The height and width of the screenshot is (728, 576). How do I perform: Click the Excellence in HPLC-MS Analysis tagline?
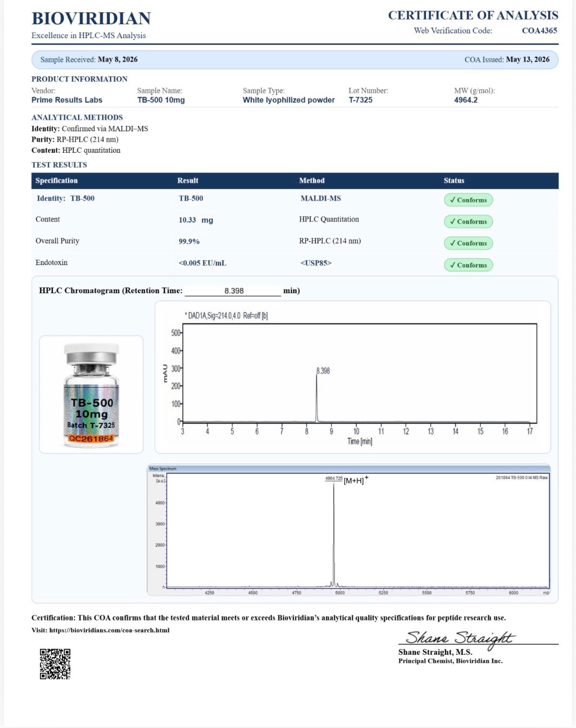[89, 35]
